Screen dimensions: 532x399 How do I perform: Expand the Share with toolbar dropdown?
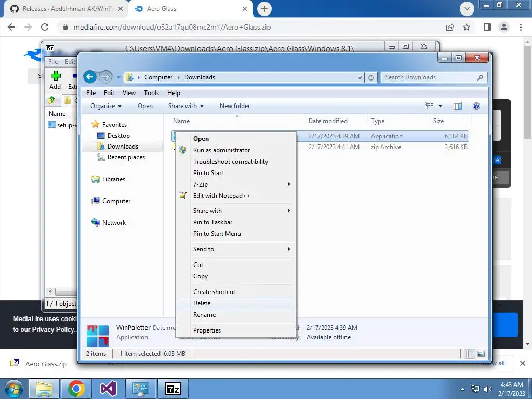[x=186, y=106]
